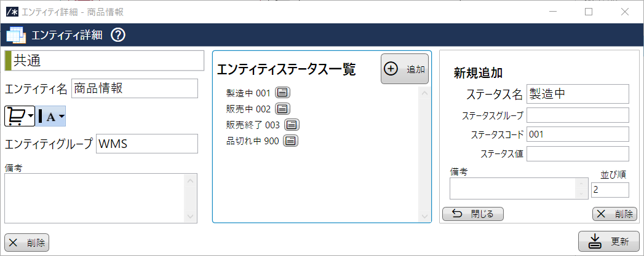Screen dimensions: 644x256
Task: Click the entity detail header icon
Action: 16,36
